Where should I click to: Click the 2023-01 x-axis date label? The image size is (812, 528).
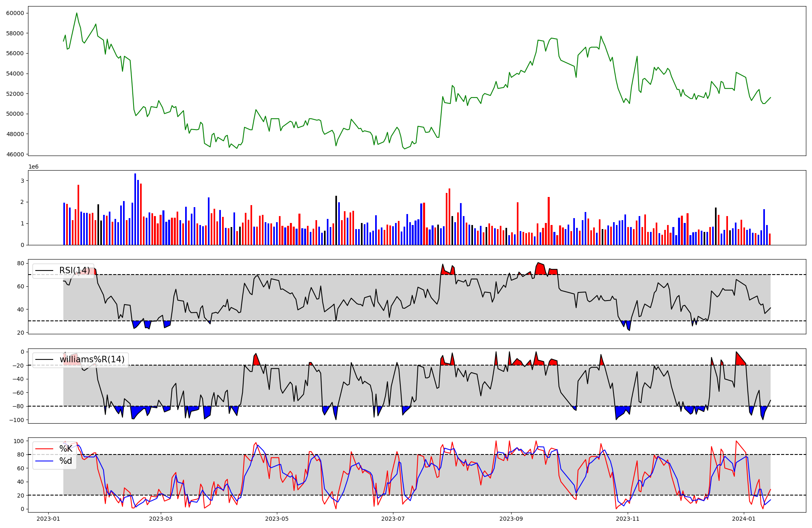click(48, 519)
